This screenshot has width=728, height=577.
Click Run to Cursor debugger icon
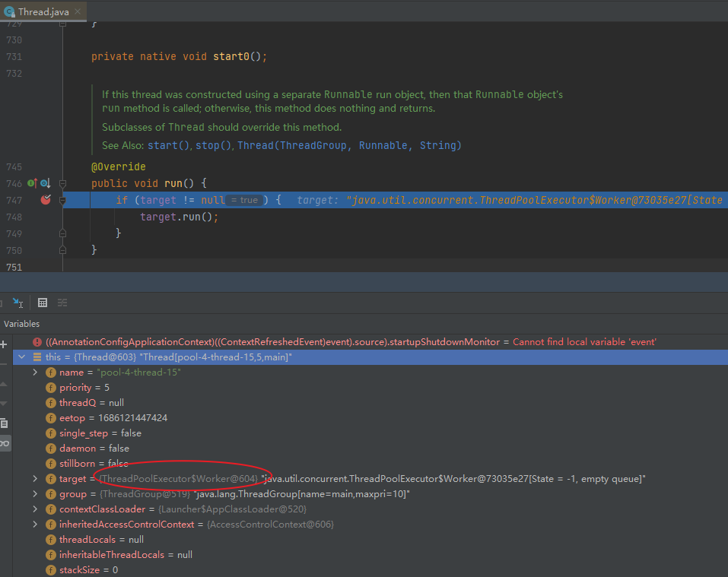[x=17, y=303]
